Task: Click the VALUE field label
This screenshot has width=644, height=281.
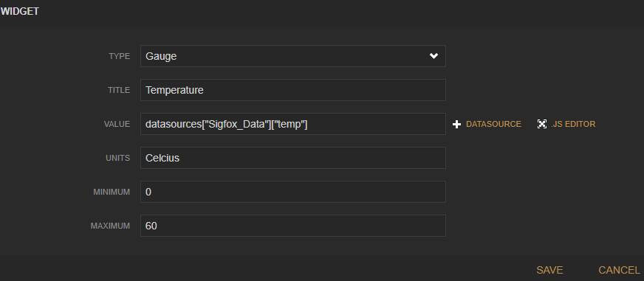Action: (x=117, y=125)
